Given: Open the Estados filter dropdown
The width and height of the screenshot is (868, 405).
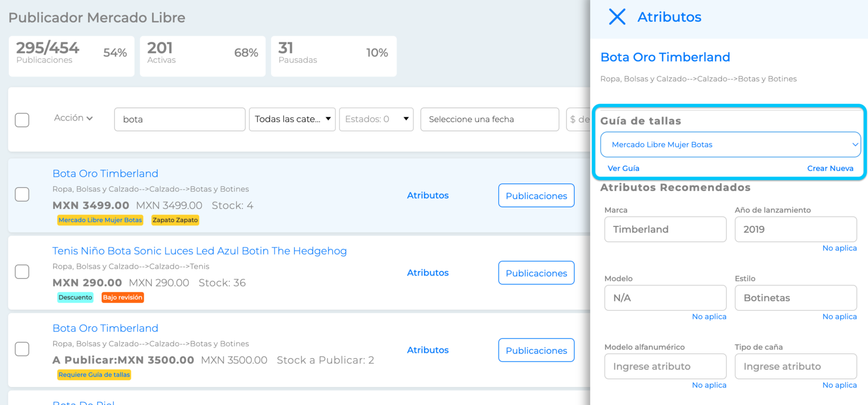Looking at the screenshot, I should click(x=376, y=119).
